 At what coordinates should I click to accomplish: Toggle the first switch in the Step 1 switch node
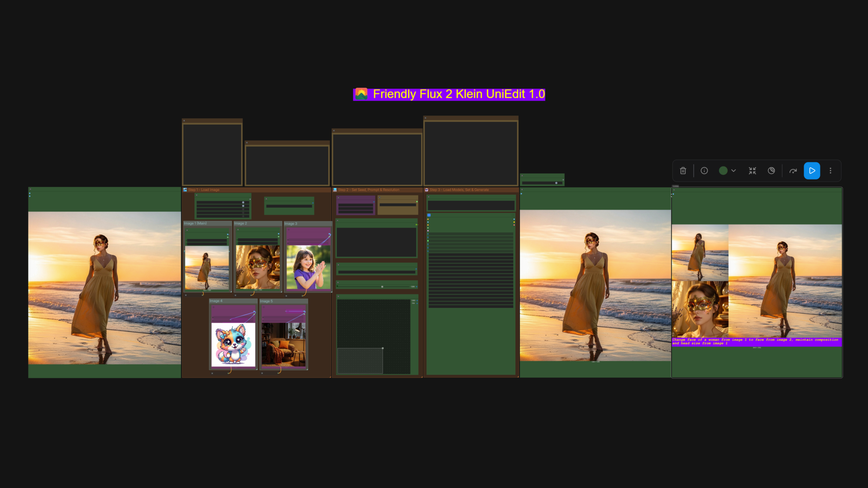coord(243,202)
